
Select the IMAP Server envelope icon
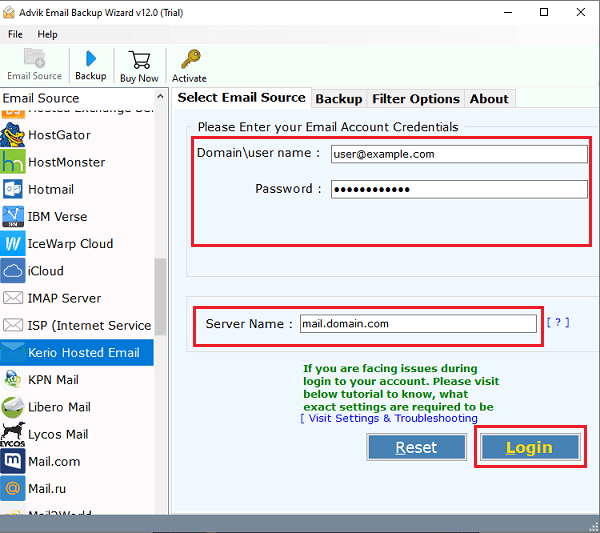click(x=13, y=298)
